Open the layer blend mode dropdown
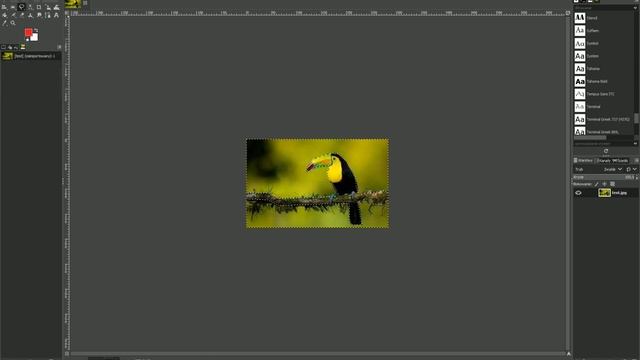The image size is (640, 360). coord(599,169)
